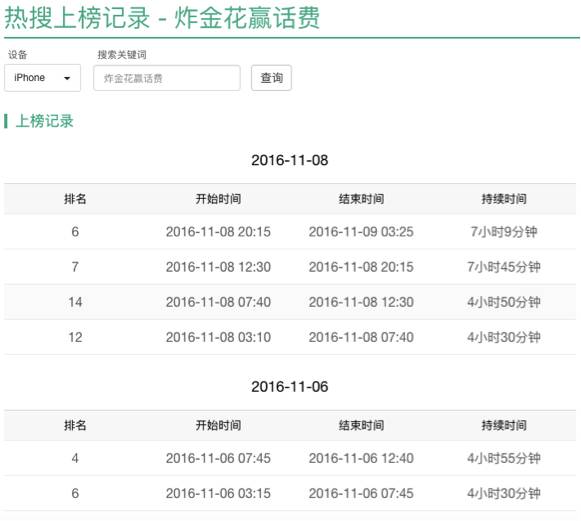The height and width of the screenshot is (521, 581).
Task: Select the row starting 2016-11-06 07:45
Action: [290, 458]
